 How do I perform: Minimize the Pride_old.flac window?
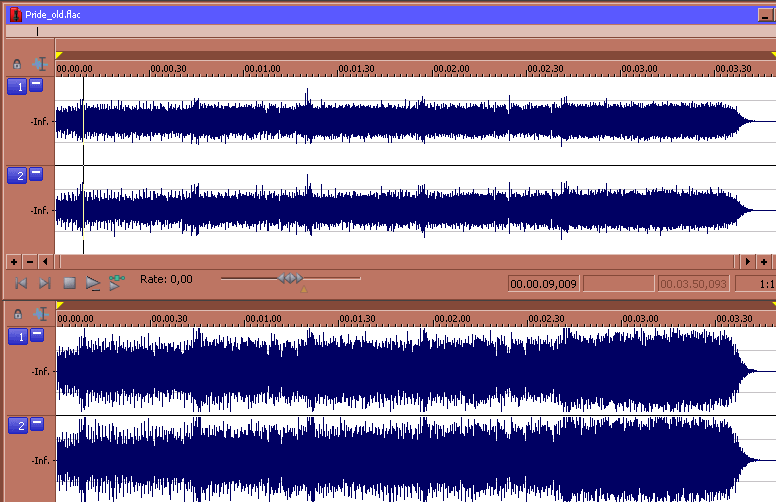pyautogui.click(x=765, y=15)
